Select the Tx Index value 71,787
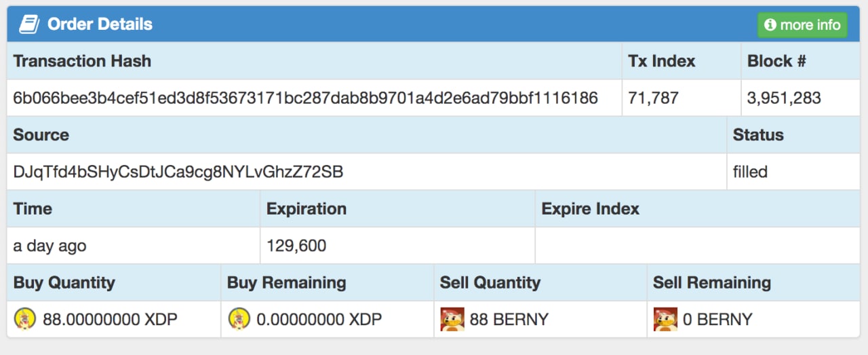 click(654, 98)
